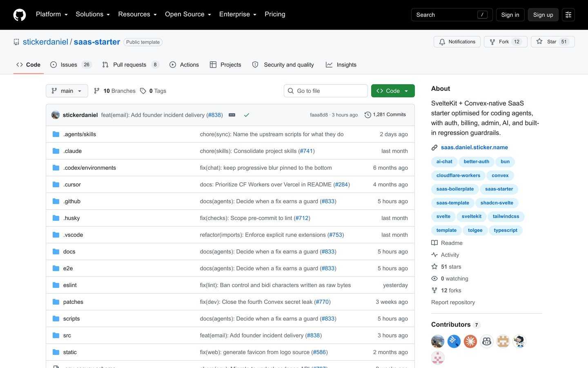588x368 pixels.
Task: Click the Activity pulse icon
Action: 434,255
